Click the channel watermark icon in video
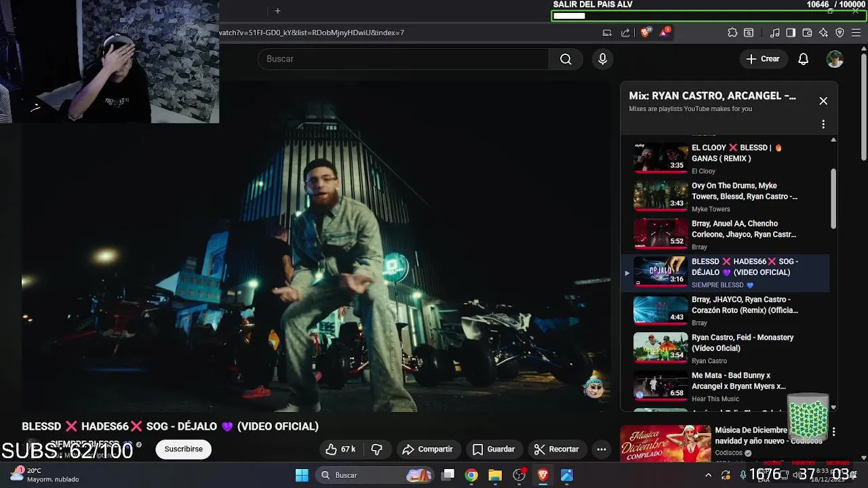Image resolution: width=868 pixels, height=488 pixels. tap(594, 387)
